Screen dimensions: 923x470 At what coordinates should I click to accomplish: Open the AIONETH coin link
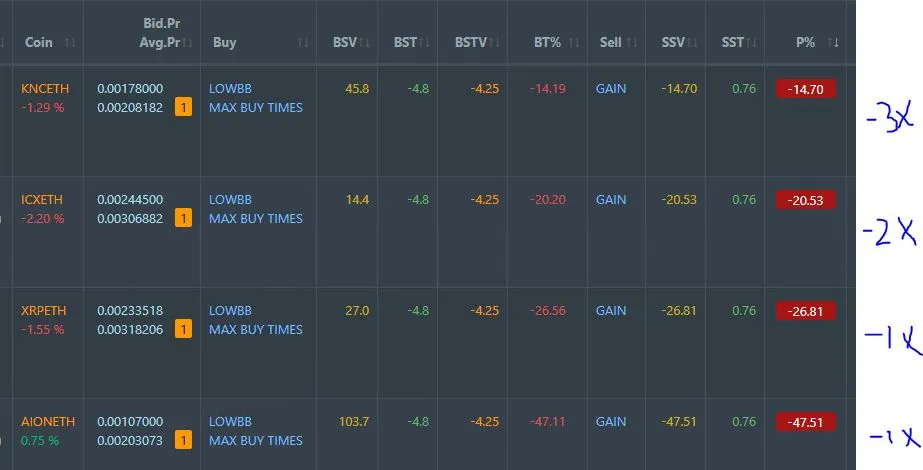tap(48, 422)
